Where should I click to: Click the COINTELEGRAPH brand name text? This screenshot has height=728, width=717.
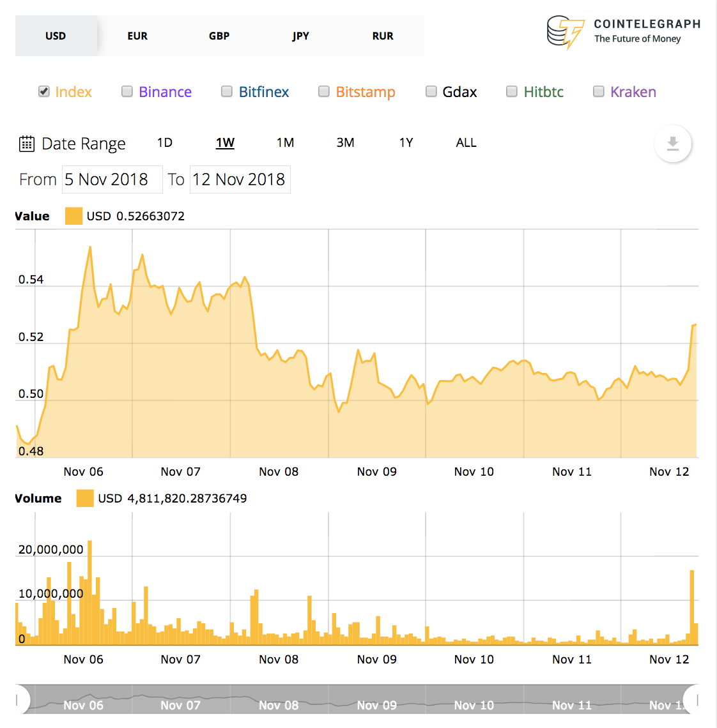(647, 24)
